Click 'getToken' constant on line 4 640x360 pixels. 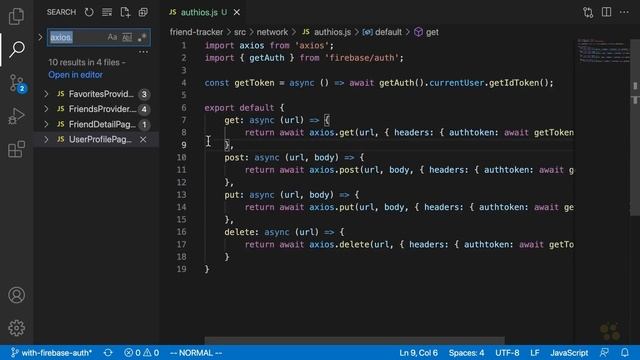point(254,83)
